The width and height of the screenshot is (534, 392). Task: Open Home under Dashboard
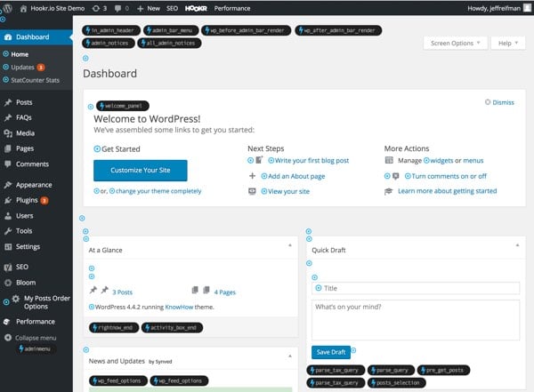(20, 54)
